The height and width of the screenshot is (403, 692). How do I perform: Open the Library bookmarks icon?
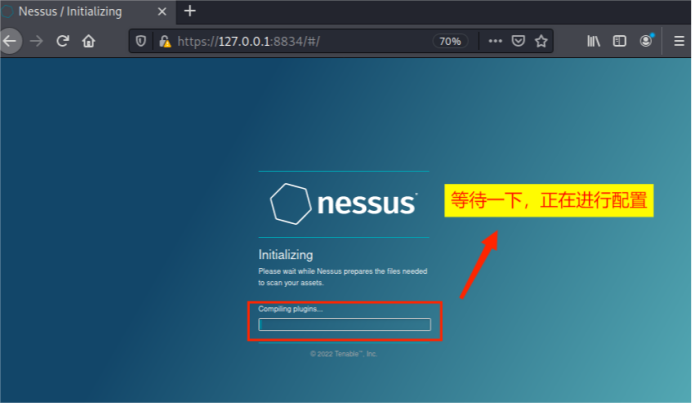click(594, 41)
